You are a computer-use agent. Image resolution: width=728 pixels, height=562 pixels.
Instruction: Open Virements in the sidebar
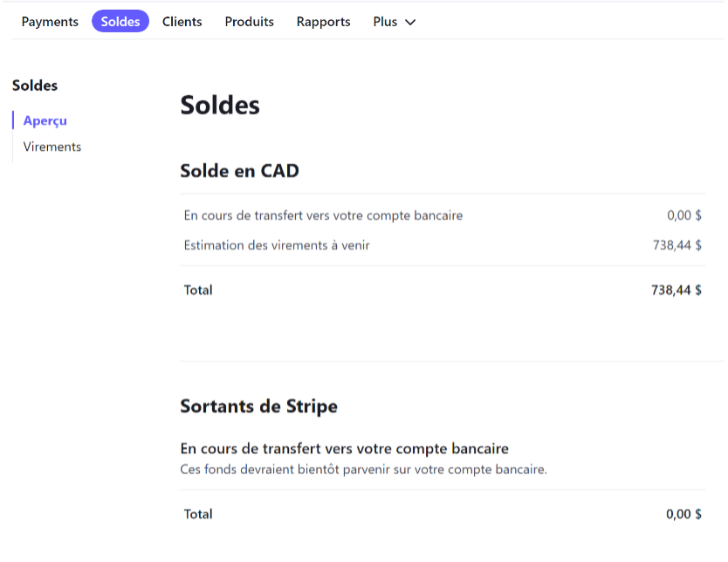tap(52, 147)
